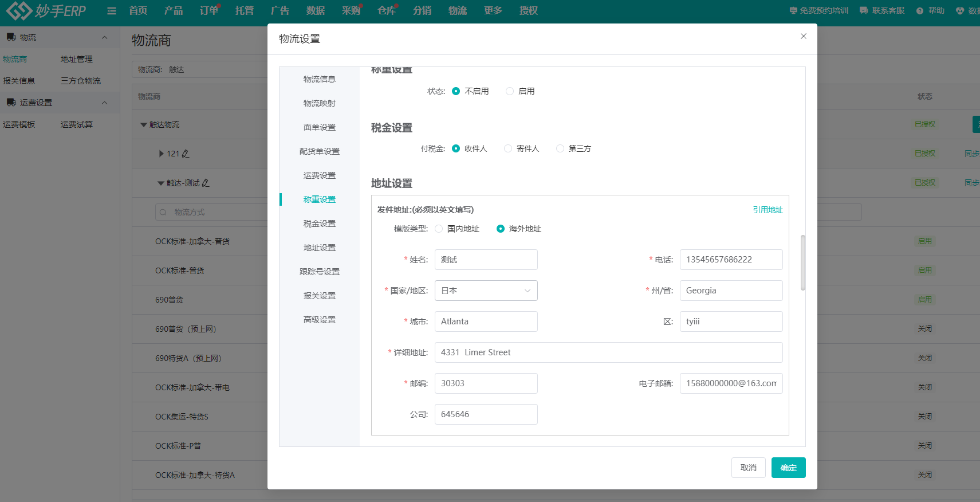Open 产品 in top navigation

174,10
